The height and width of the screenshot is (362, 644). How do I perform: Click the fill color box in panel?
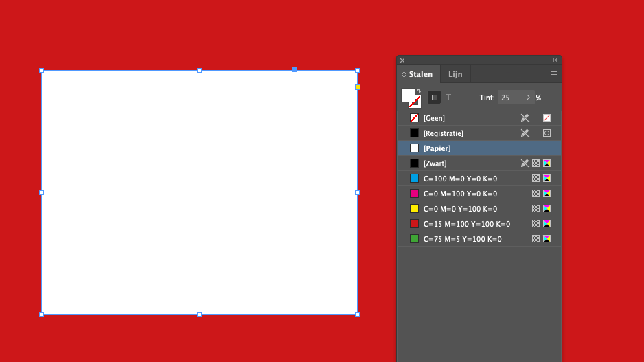(408, 95)
